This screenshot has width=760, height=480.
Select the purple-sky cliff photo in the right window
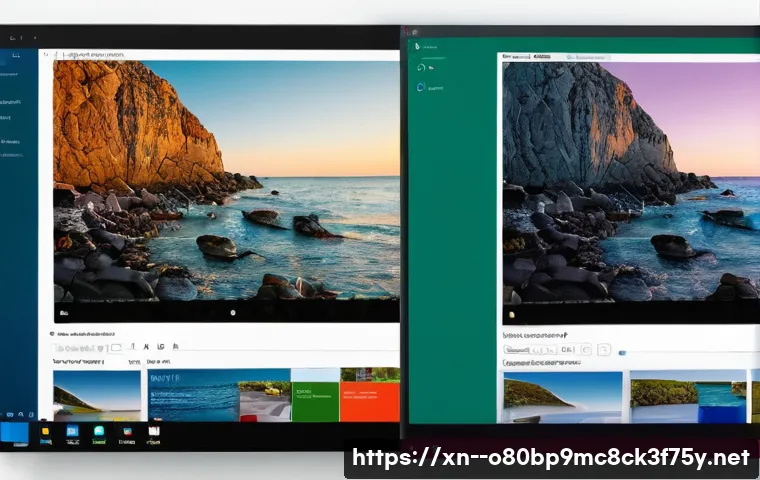pyautogui.click(x=631, y=181)
